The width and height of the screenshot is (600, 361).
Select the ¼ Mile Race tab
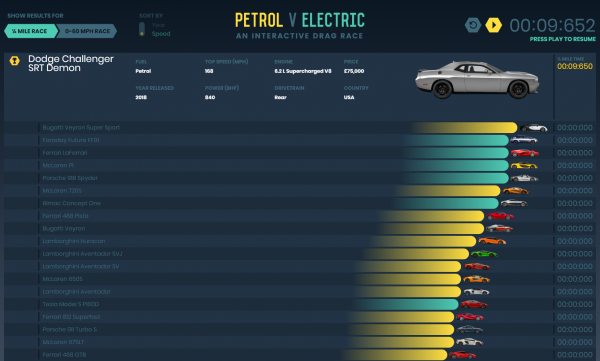pos(31,31)
